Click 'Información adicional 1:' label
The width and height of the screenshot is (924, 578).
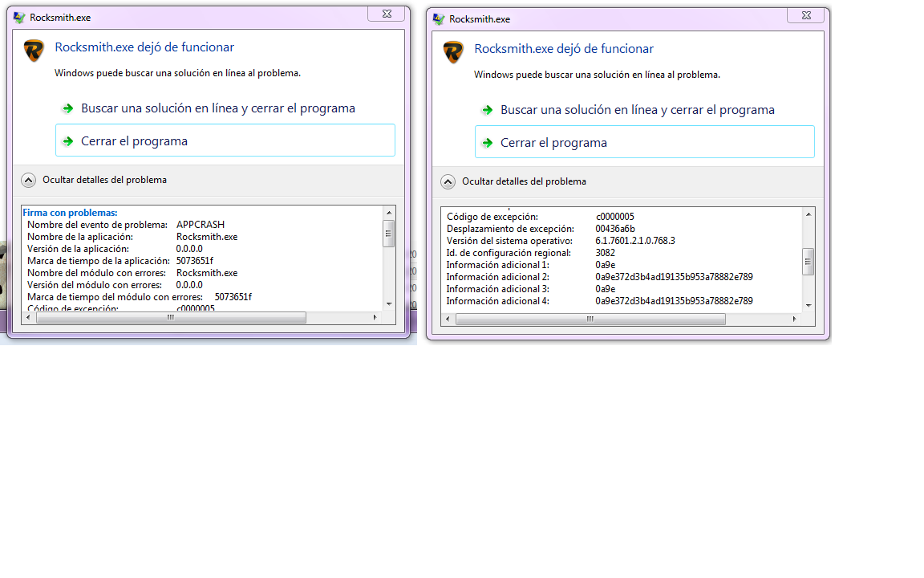(x=498, y=265)
